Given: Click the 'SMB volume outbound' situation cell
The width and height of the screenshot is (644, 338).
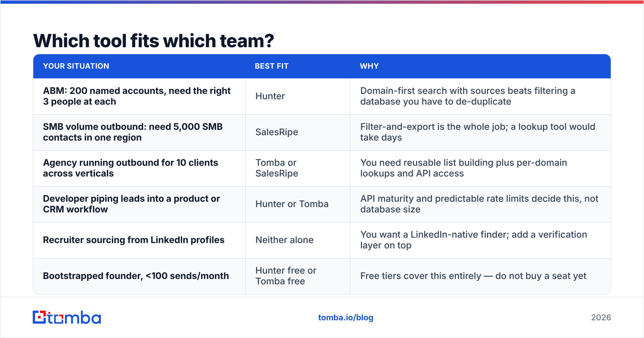Looking at the screenshot, I should [139, 132].
